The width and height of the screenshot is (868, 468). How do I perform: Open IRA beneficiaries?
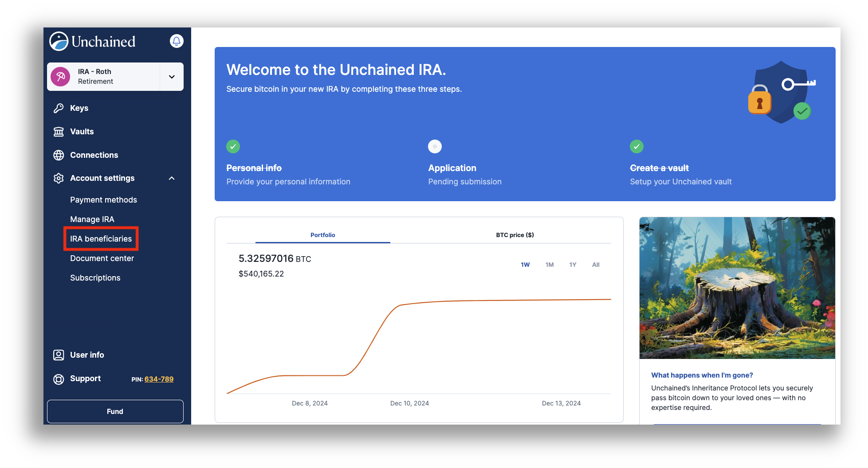coord(101,239)
